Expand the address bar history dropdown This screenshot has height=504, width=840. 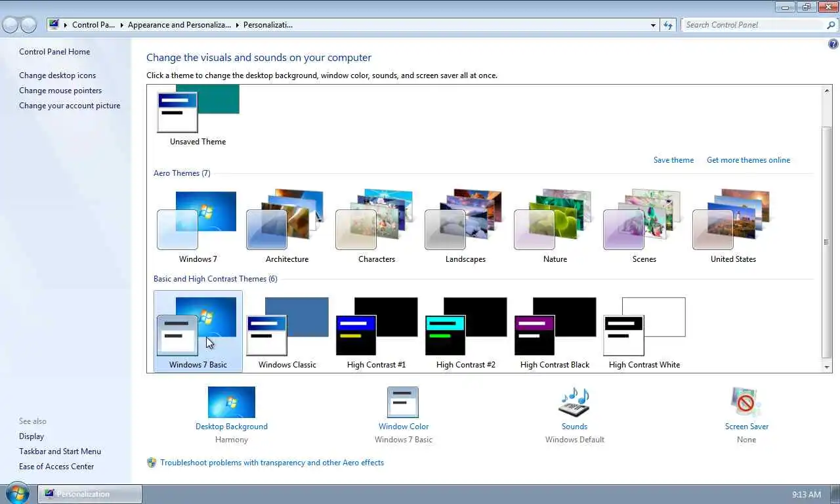[x=653, y=25]
